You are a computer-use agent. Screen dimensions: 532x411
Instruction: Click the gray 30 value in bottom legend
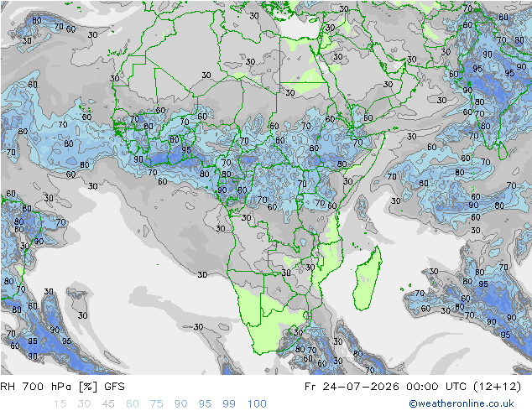[x=84, y=403]
